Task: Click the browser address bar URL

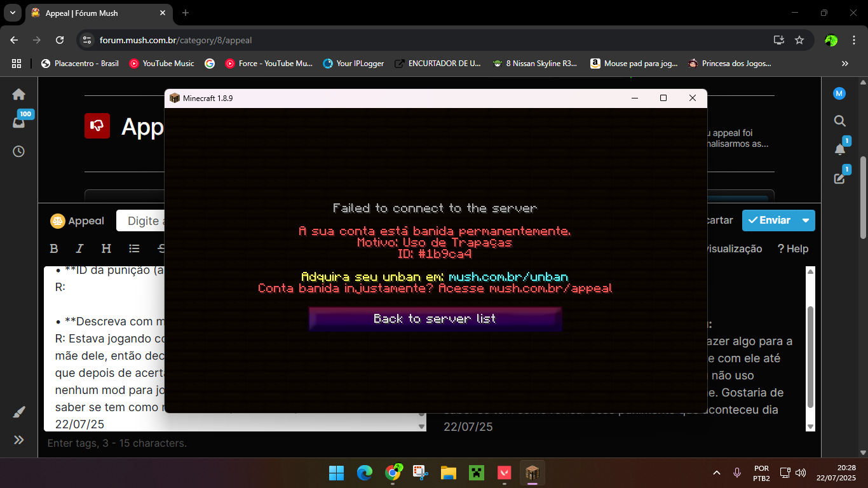Action: pyautogui.click(x=176, y=40)
